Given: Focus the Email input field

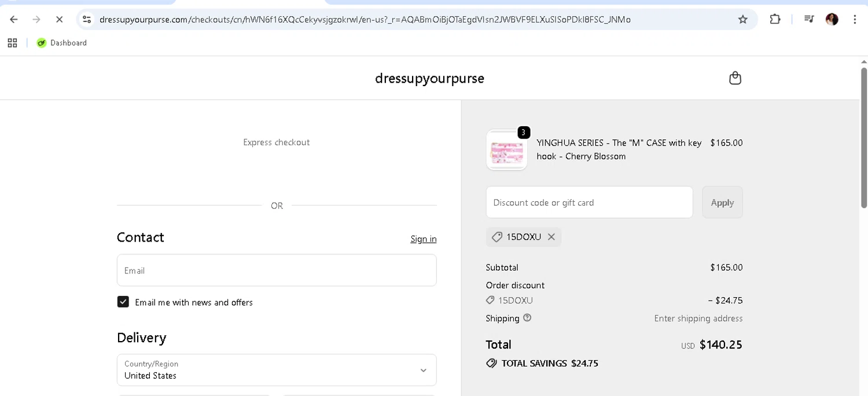Looking at the screenshot, I should coord(277,270).
